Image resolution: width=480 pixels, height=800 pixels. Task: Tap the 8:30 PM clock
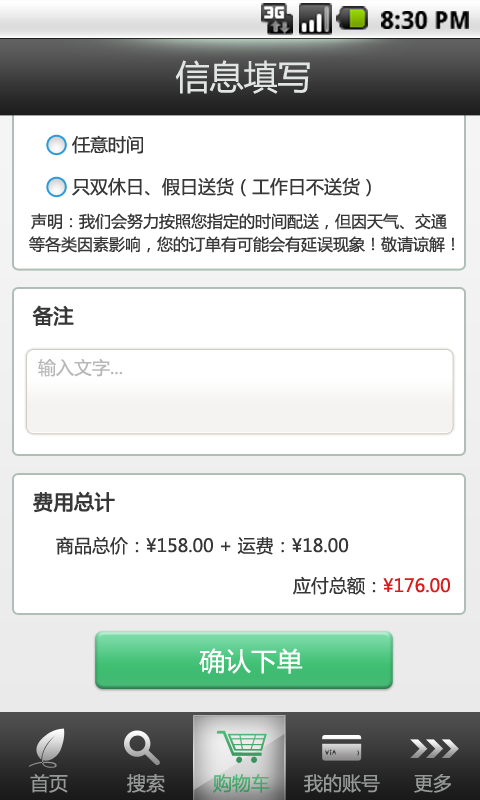point(424,20)
